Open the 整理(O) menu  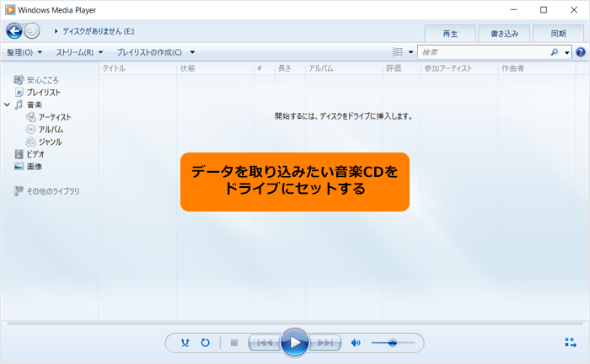tap(24, 52)
